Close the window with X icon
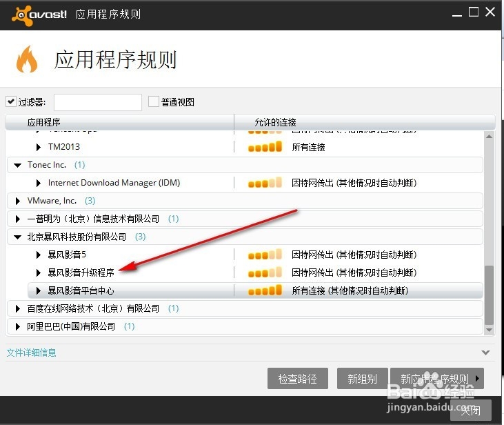This screenshot has height=425, width=504. [490, 12]
